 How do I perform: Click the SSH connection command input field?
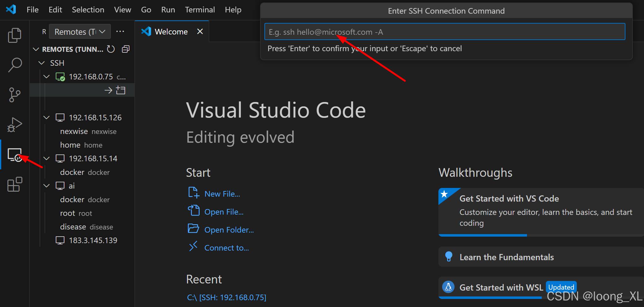point(445,31)
